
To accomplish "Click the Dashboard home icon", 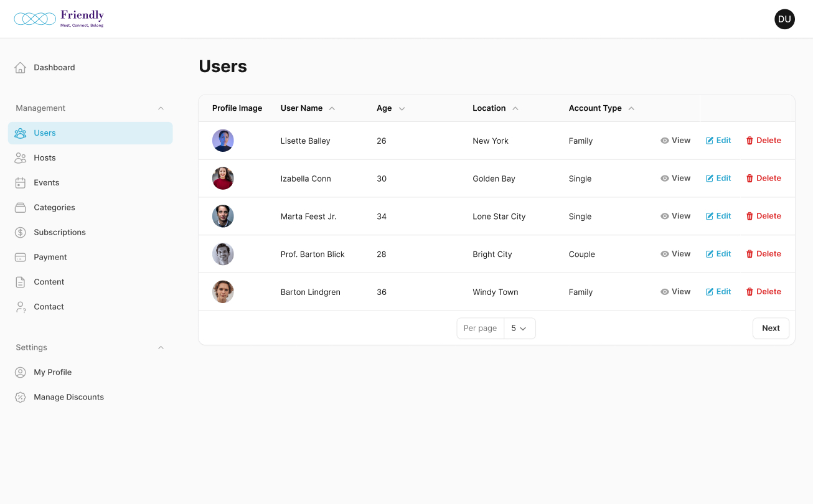I will [x=21, y=68].
